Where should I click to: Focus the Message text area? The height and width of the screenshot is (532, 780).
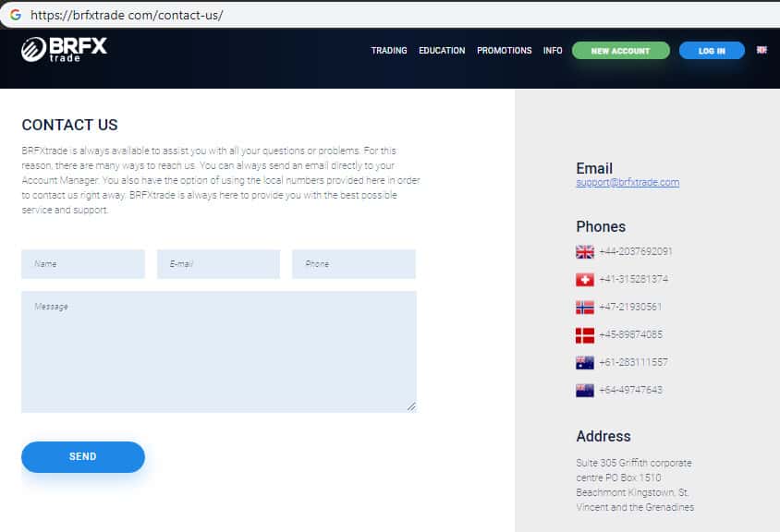point(219,352)
